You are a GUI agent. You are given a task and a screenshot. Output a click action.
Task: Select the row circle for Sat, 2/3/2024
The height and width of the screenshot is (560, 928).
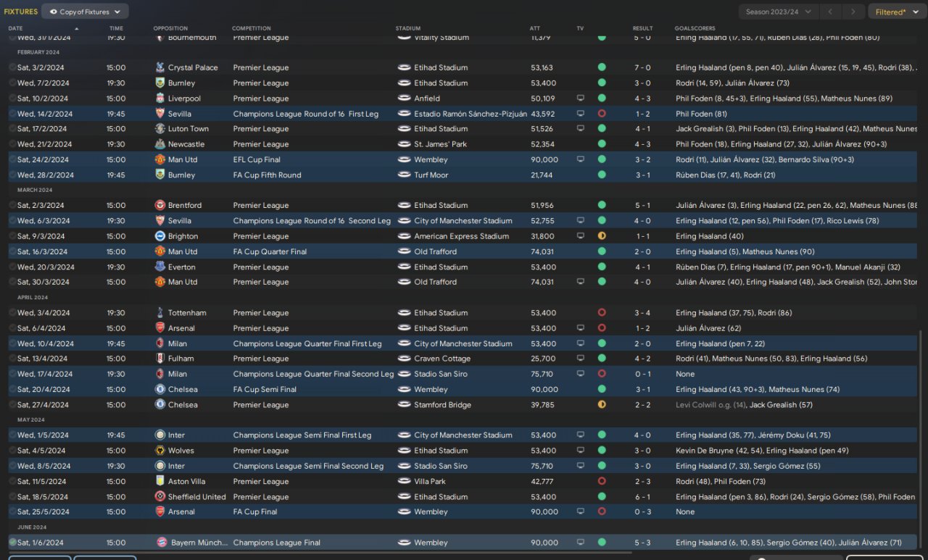[x=12, y=206]
